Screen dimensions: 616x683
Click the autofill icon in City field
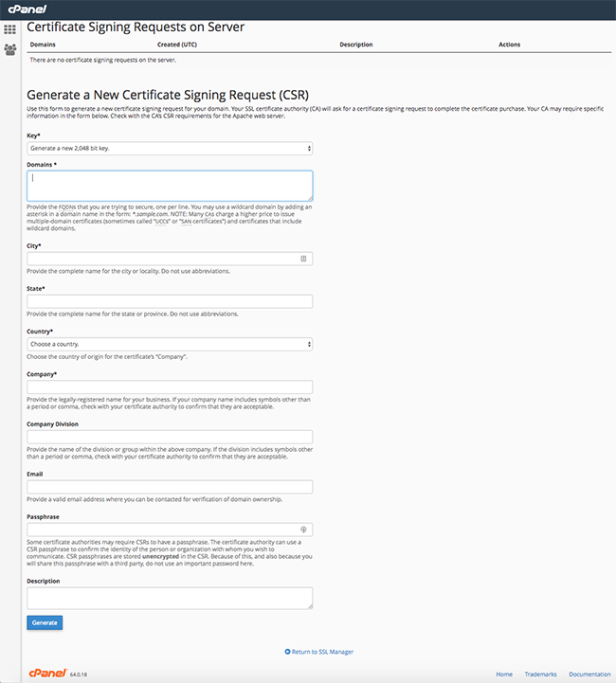[303, 259]
